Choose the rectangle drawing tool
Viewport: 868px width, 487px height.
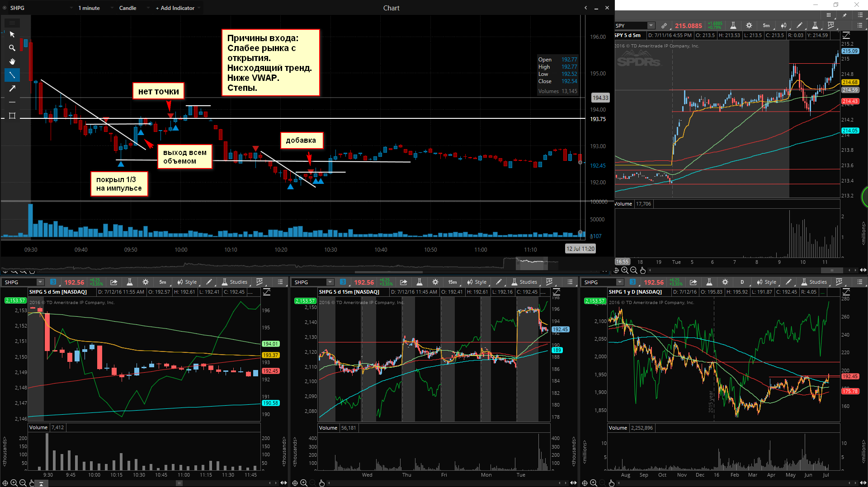(12, 116)
